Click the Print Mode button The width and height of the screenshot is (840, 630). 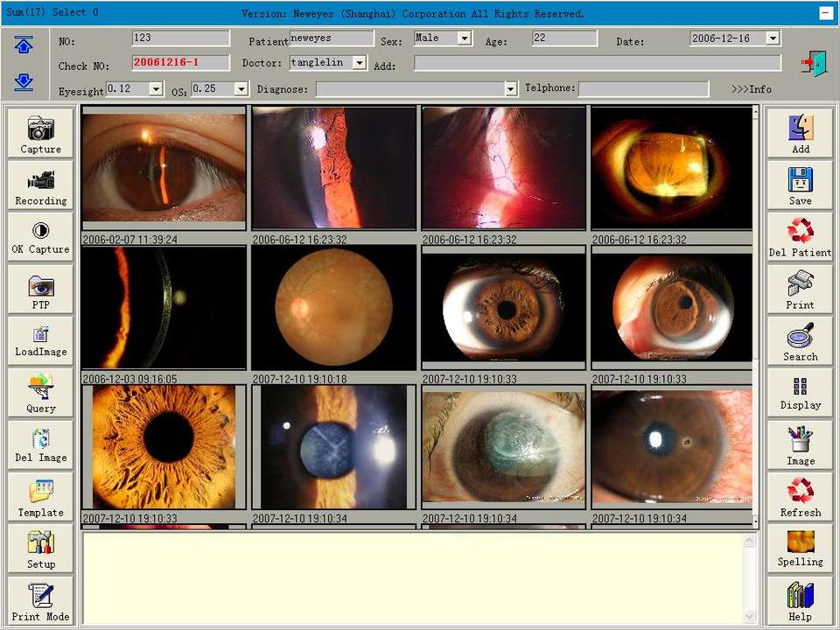[41, 601]
